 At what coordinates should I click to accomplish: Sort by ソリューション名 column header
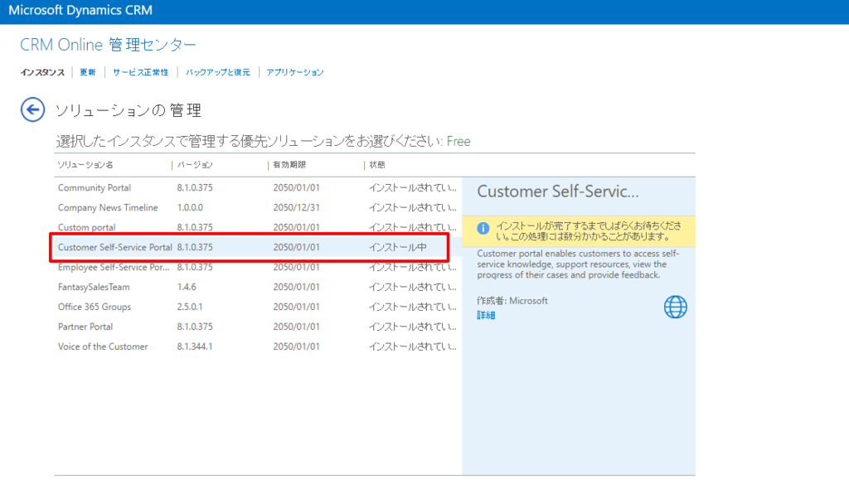pyautogui.click(x=85, y=165)
